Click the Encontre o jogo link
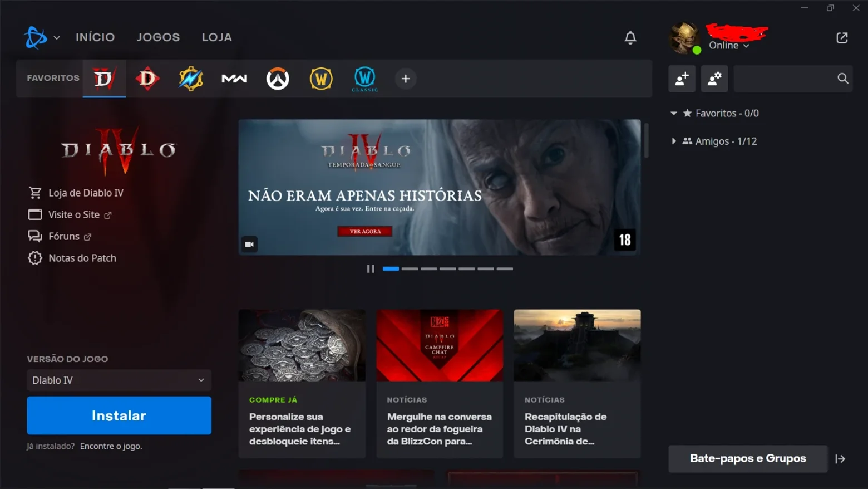 tap(111, 446)
